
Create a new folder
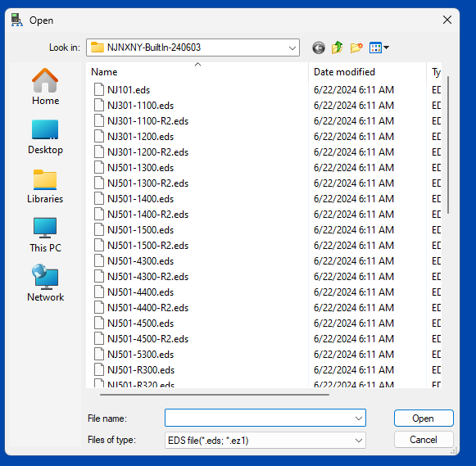coord(356,48)
